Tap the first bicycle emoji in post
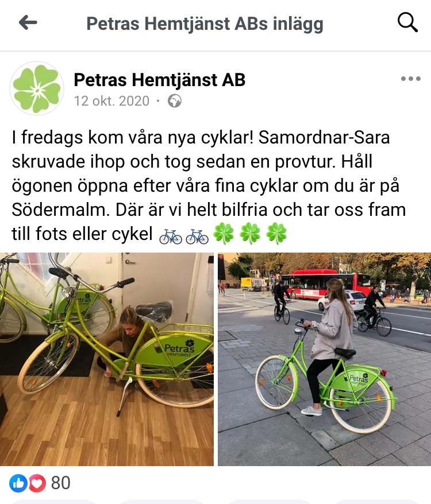Image resolution: width=431 pixels, height=504 pixels. (x=171, y=237)
